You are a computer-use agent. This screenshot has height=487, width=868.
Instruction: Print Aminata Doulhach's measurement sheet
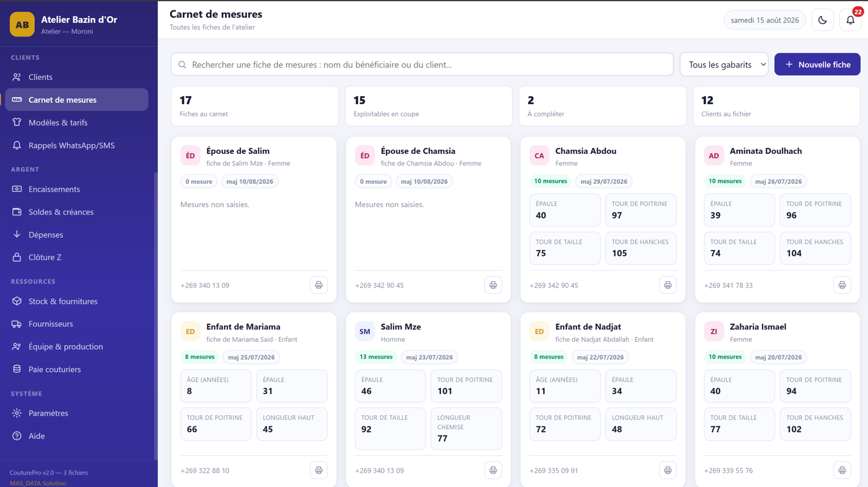(842, 285)
